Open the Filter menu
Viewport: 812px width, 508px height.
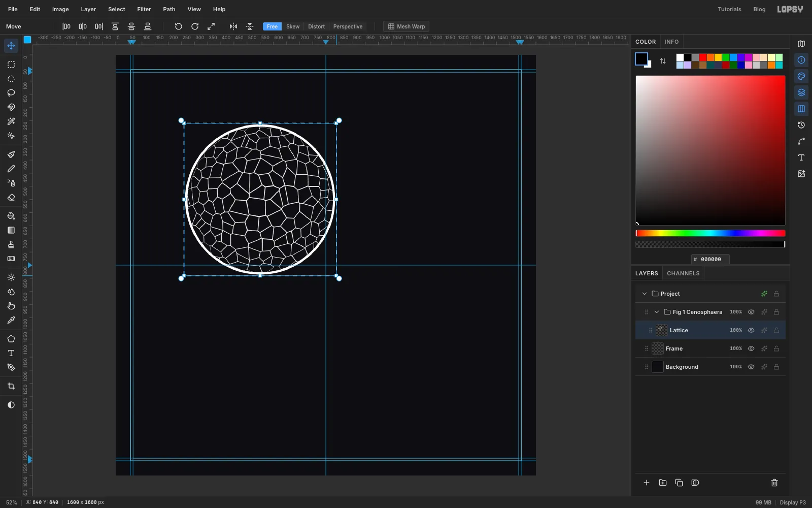tap(144, 9)
